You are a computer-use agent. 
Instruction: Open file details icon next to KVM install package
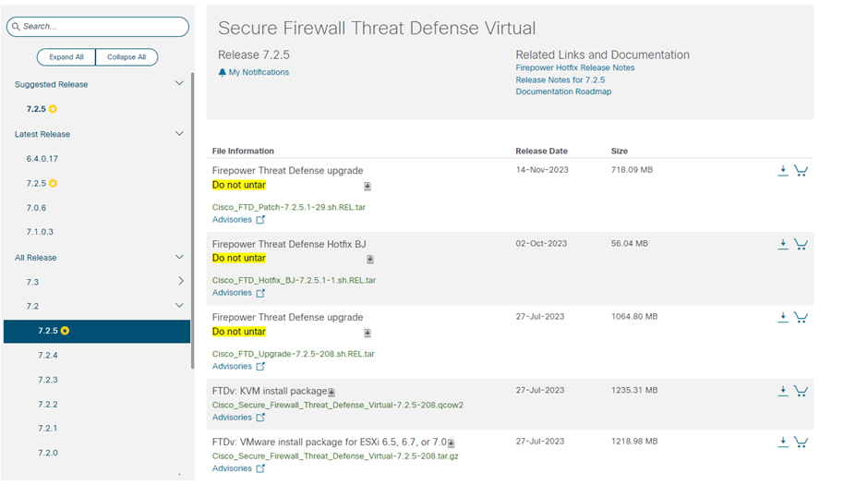coord(332,393)
